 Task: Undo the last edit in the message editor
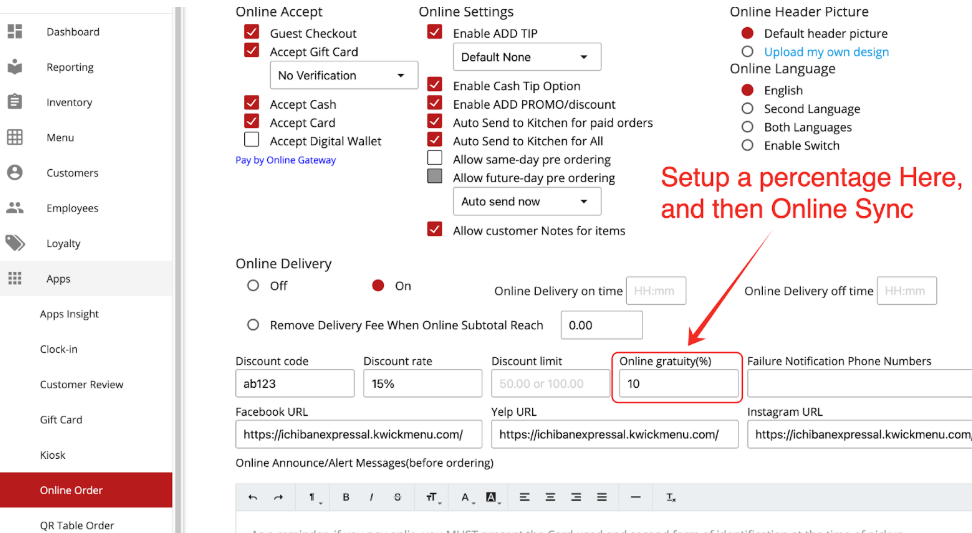[252, 497]
